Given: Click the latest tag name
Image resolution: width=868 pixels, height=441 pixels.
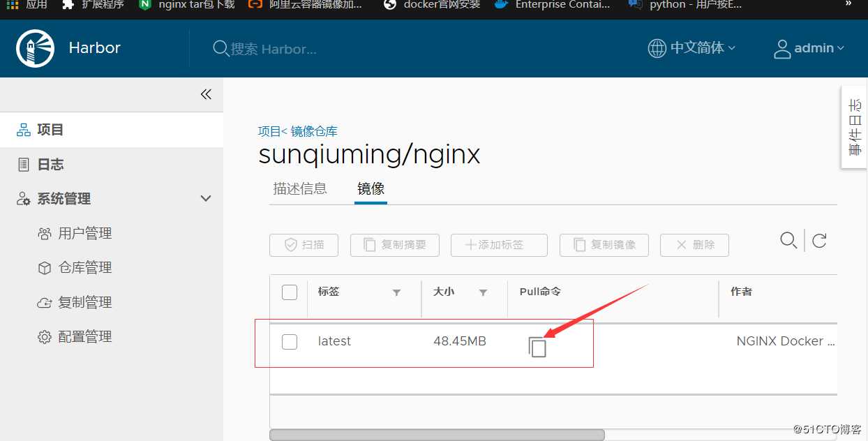Looking at the screenshot, I should [334, 341].
